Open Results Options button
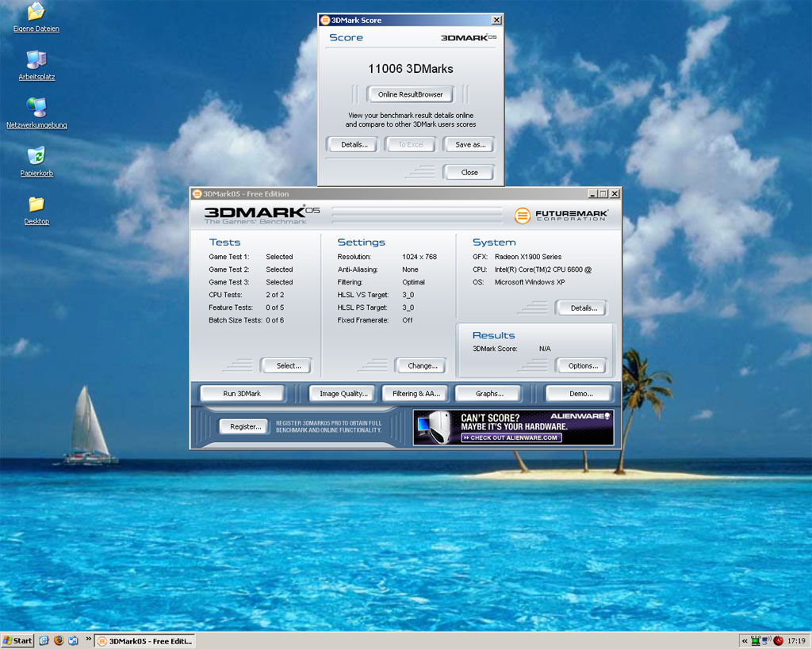812x649 pixels. pos(583,365)
